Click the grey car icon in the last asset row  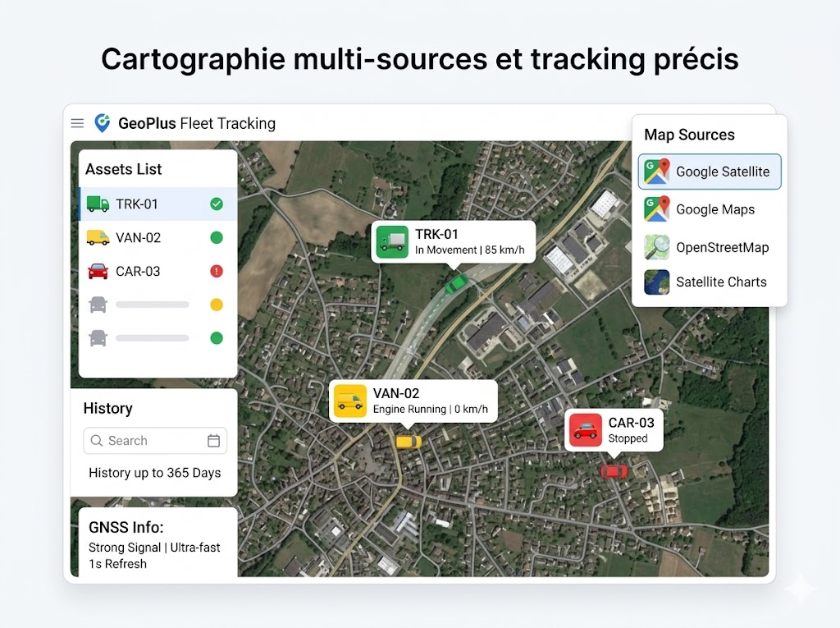click(x=98, y=338)
